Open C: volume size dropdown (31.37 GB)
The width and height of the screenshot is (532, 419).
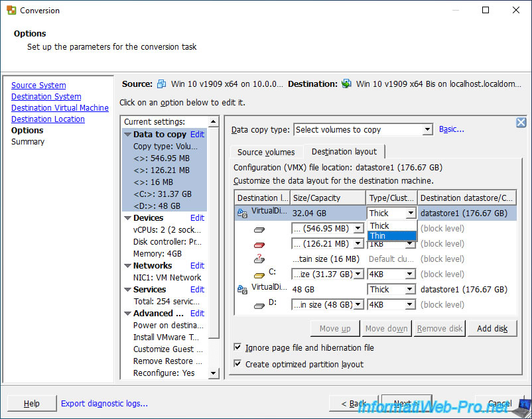359,274
